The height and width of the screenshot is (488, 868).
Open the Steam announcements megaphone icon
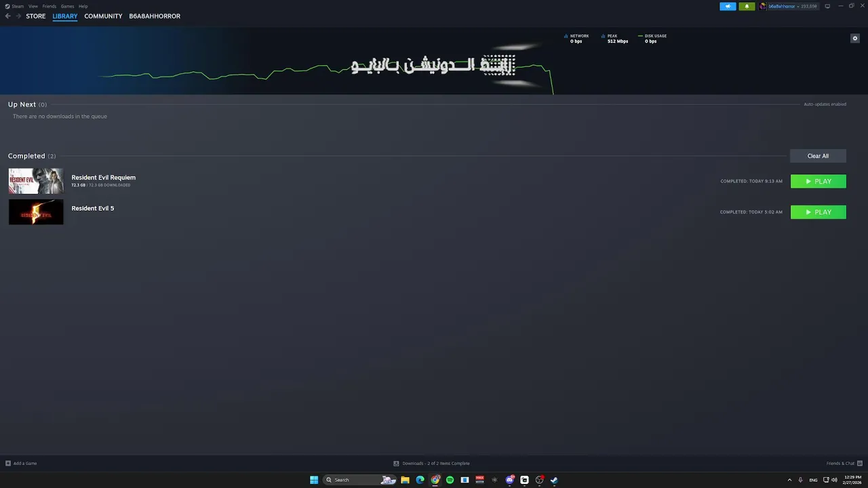[x=728, y=6]
